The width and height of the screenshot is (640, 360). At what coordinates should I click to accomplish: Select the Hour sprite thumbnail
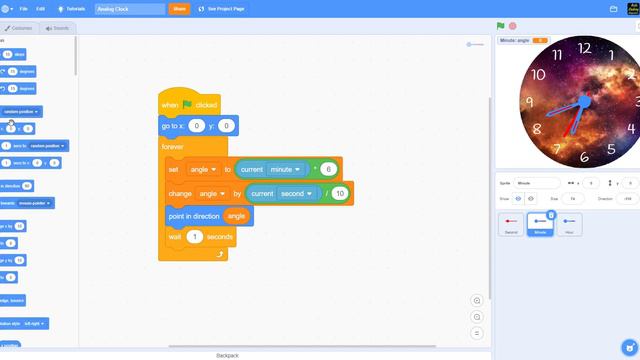tap(569, 224)
